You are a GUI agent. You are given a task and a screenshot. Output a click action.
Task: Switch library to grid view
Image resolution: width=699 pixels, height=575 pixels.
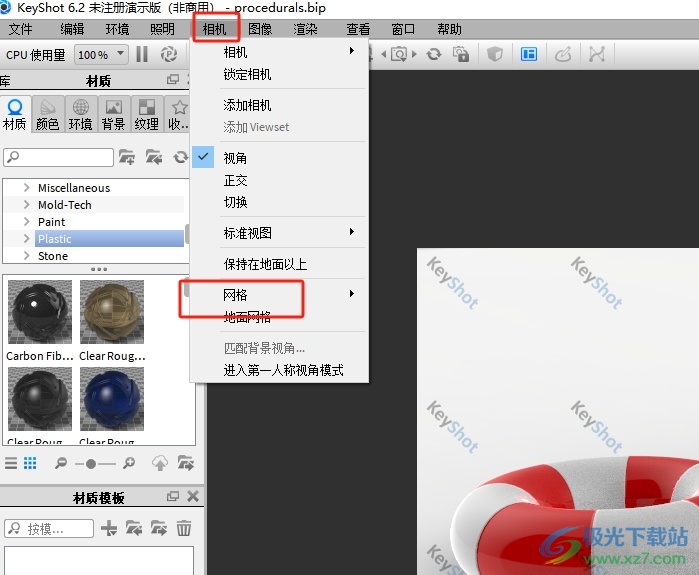(x=30, y=464)
